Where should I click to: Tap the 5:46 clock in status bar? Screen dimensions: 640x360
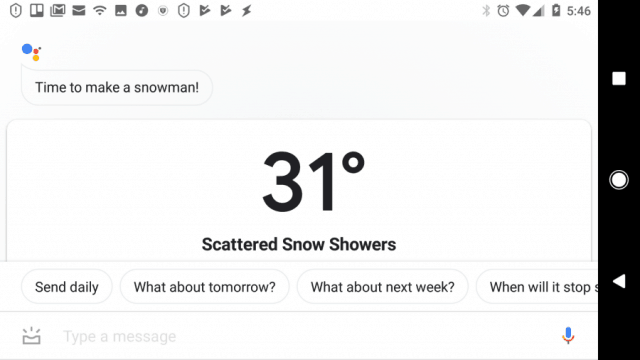click(579, 11)
